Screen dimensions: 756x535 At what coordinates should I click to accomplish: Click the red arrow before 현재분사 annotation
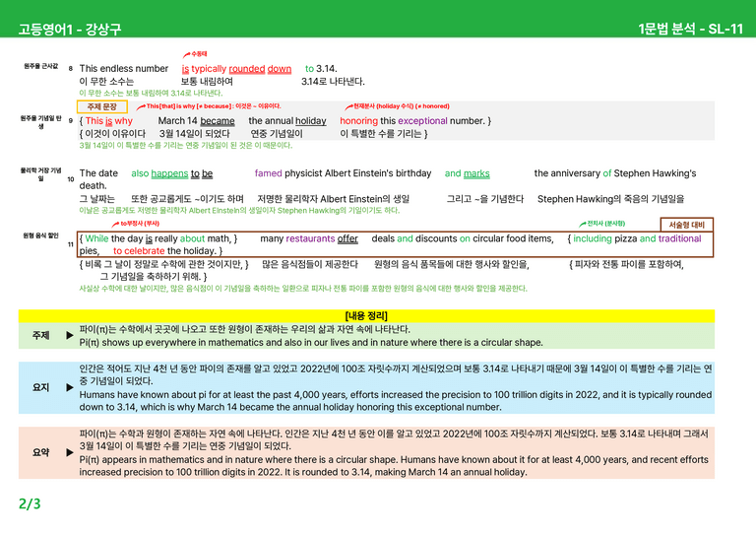[x=349, y=106]
